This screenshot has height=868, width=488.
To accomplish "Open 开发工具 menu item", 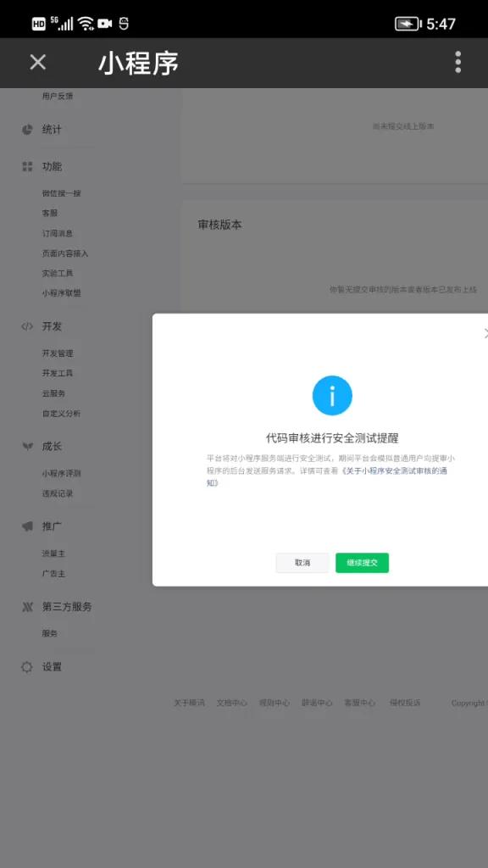I will (58, 373).
